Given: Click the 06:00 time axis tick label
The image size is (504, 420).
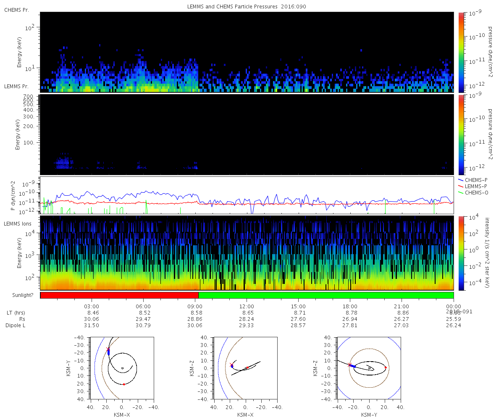Looking at the screenshot, I should [143, 307].
